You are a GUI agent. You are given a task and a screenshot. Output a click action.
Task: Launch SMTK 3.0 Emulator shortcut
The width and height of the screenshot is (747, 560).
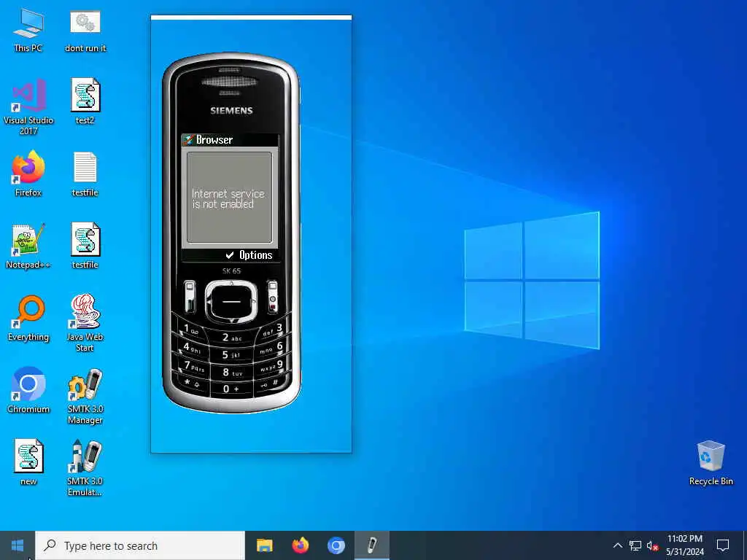tap(85, 469)
